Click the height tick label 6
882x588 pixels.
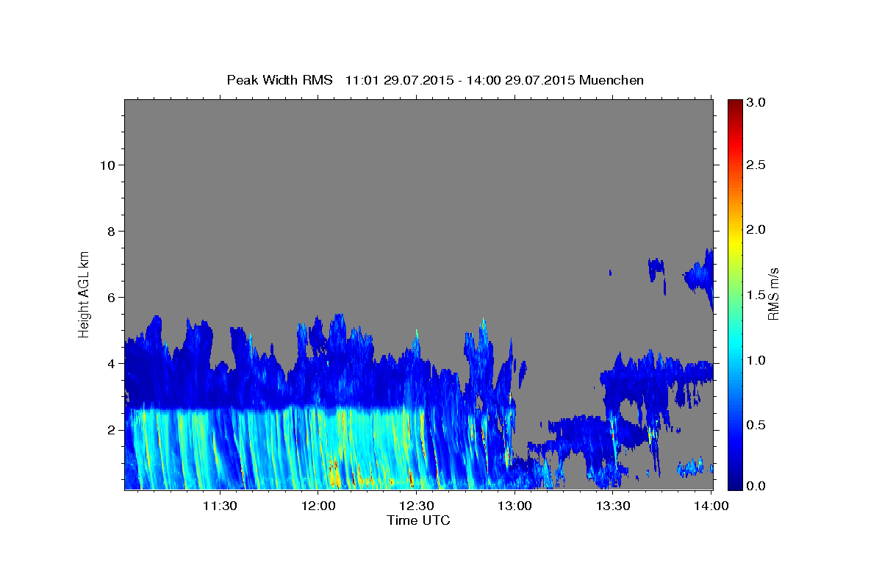pyautogui.click(x=110, y=297)
